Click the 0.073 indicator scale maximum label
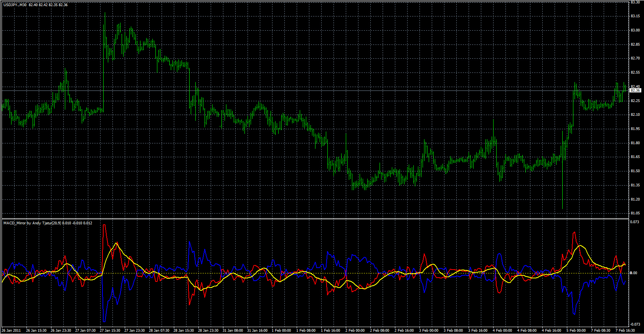 634,222
